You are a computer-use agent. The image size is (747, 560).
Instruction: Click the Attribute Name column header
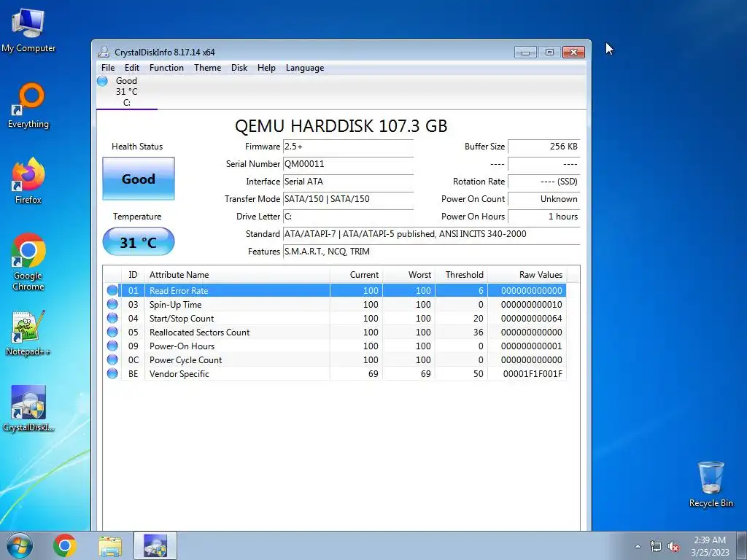[237, 275]
